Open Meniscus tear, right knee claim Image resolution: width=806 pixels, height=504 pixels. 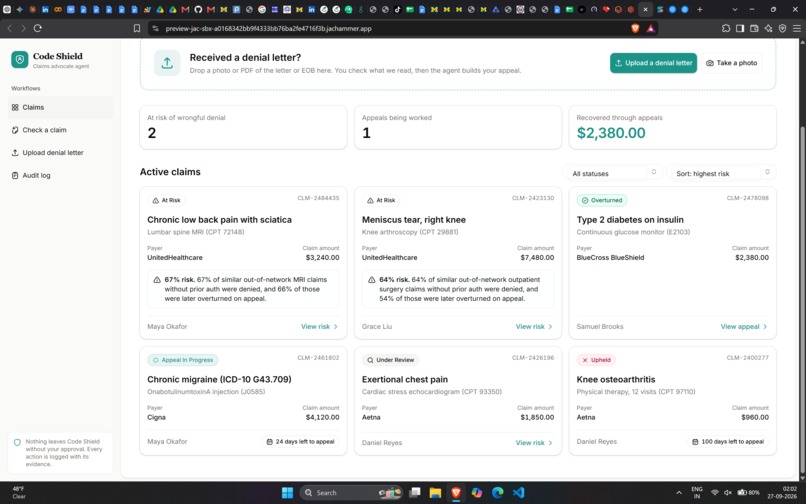[x=414, y=220]
